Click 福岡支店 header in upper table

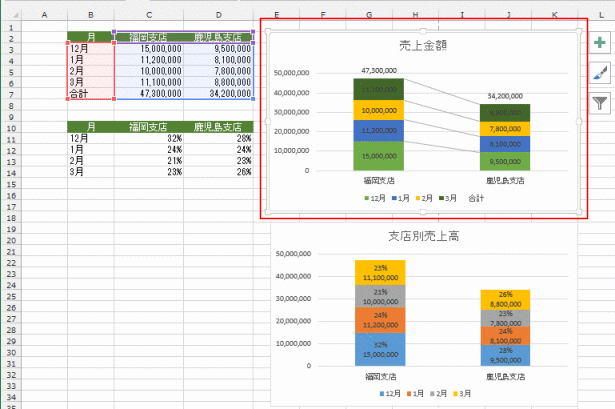[x=149, y=37]
